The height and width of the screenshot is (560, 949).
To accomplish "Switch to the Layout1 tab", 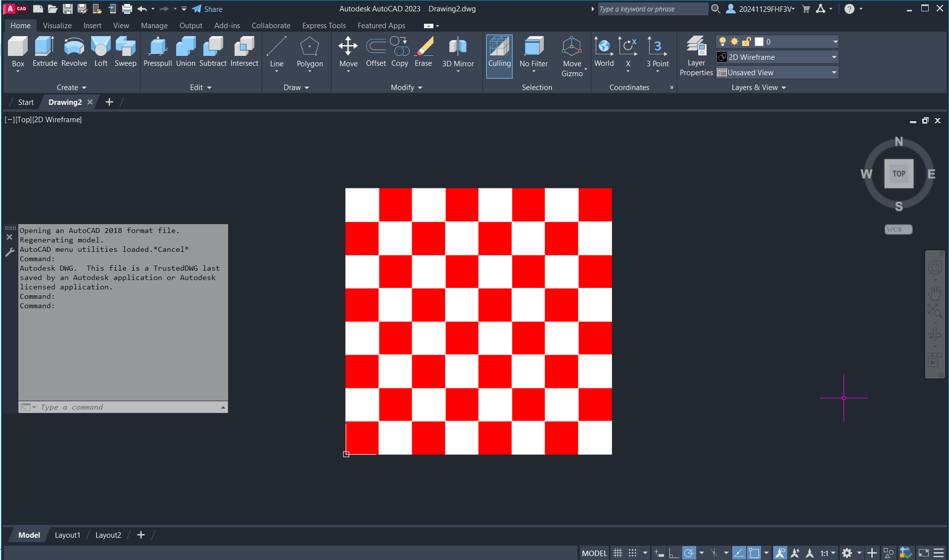I will pos(67,535).
